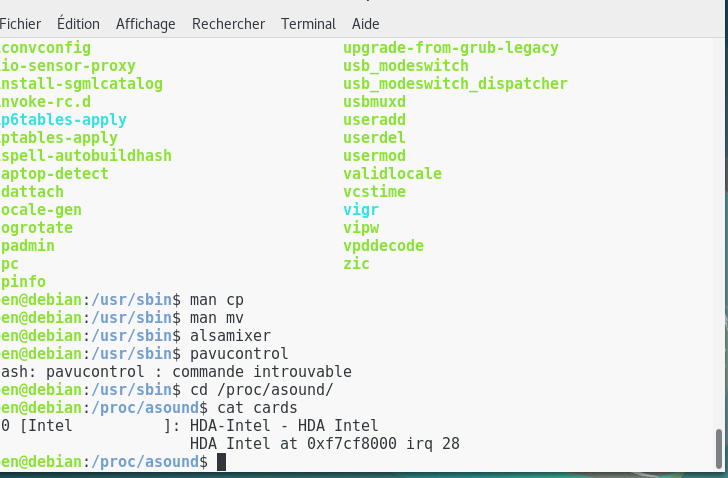
Task: Click the usbmuxd listing text
Action: click(x=375, y=102)
